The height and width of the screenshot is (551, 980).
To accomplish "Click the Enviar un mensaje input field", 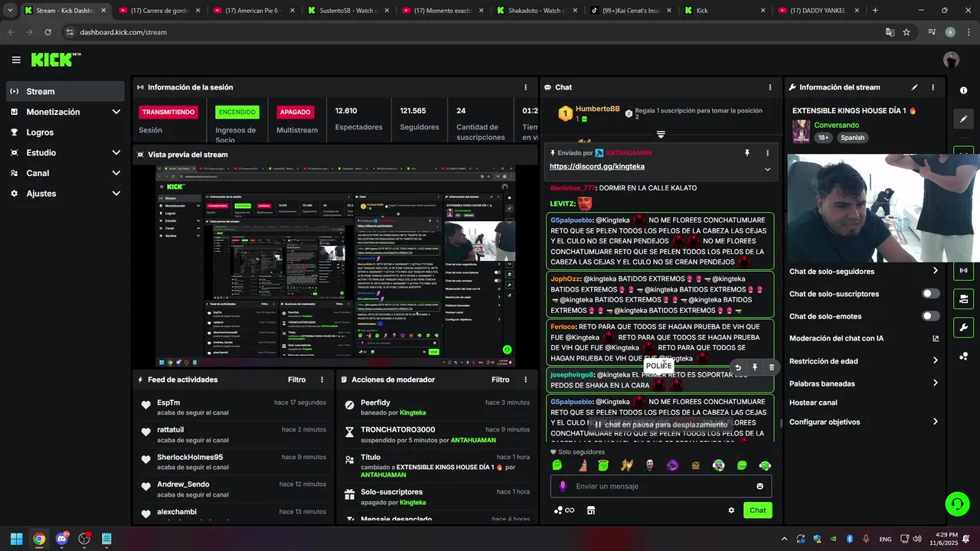I will [x=661, y=486].
